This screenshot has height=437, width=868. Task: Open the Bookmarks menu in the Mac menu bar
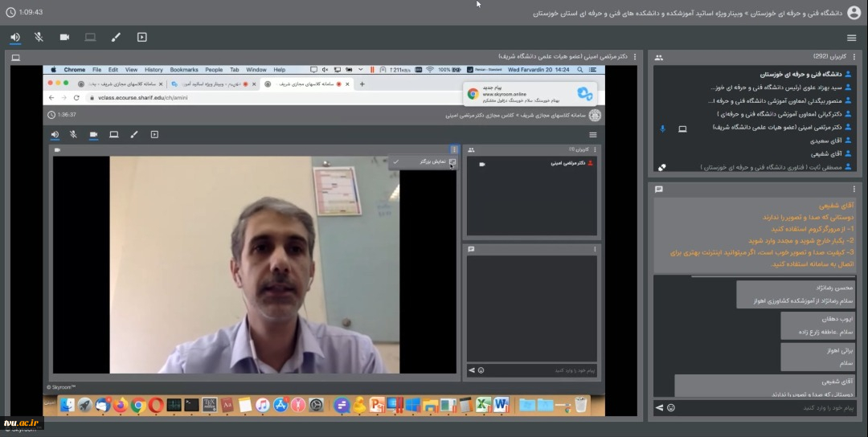coord(184,70)
